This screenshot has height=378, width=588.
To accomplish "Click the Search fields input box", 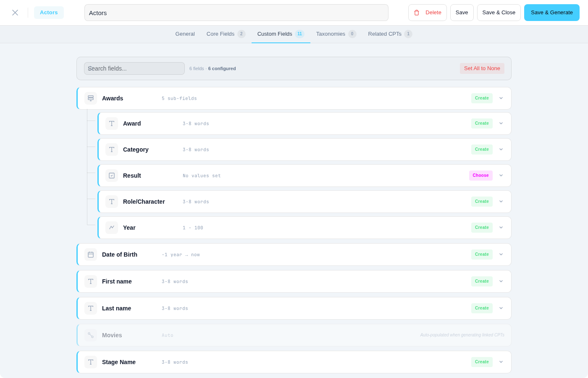I will pos(134,68).
